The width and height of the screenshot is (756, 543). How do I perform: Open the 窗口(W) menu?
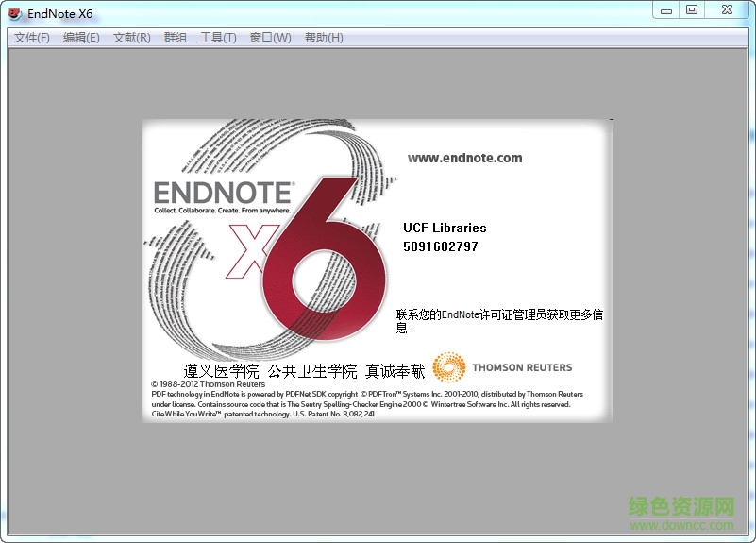click(x=271, y=38)
